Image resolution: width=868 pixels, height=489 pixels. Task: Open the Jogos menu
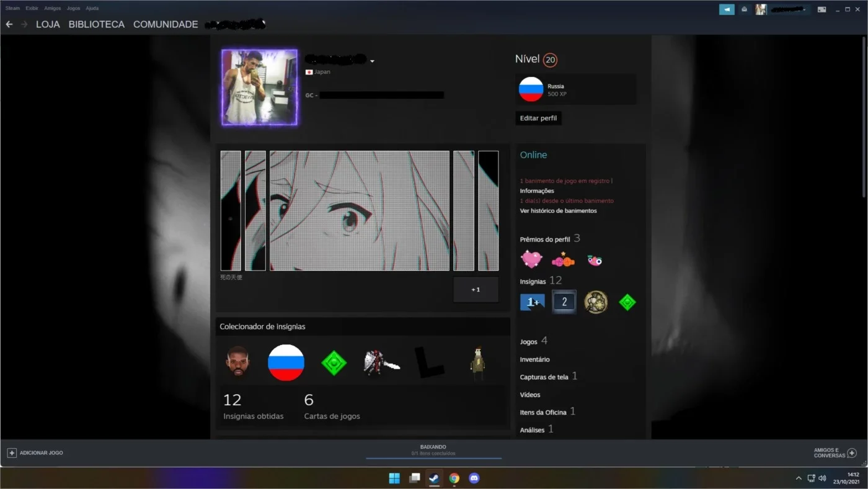tap(73, 8)
